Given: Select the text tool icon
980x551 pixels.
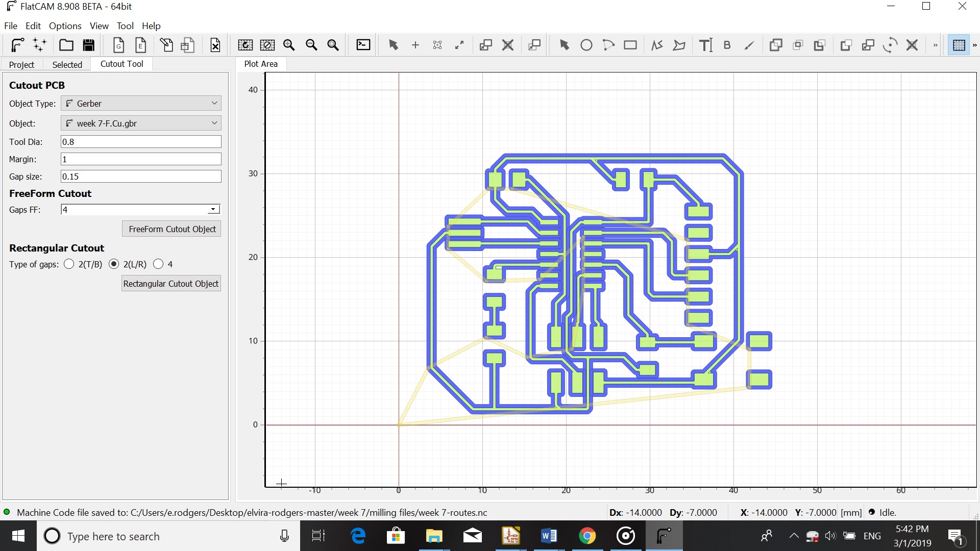Looking at the screenshot, I should [705, 45].
